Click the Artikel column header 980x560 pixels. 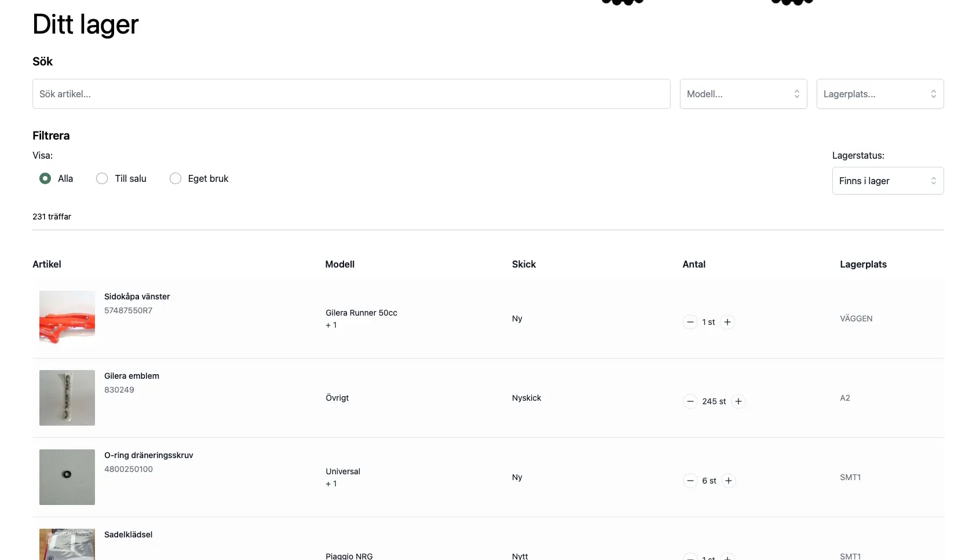point(47,264)
